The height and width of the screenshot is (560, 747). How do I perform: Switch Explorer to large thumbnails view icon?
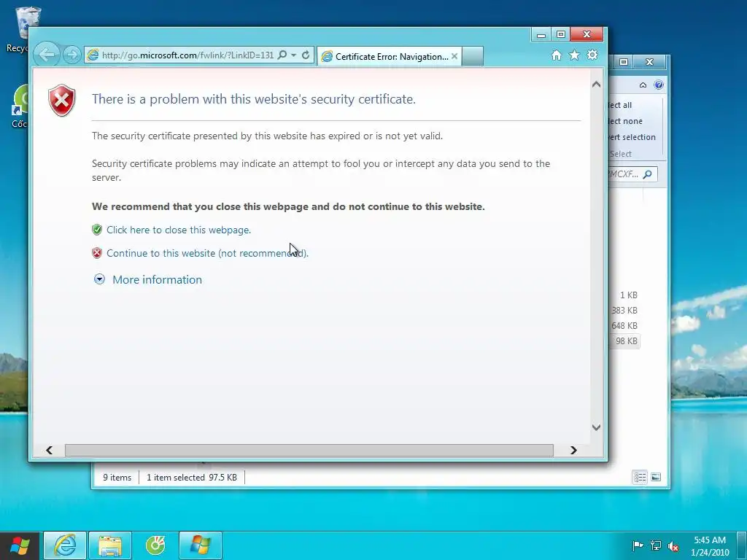(x=656, y=477)
